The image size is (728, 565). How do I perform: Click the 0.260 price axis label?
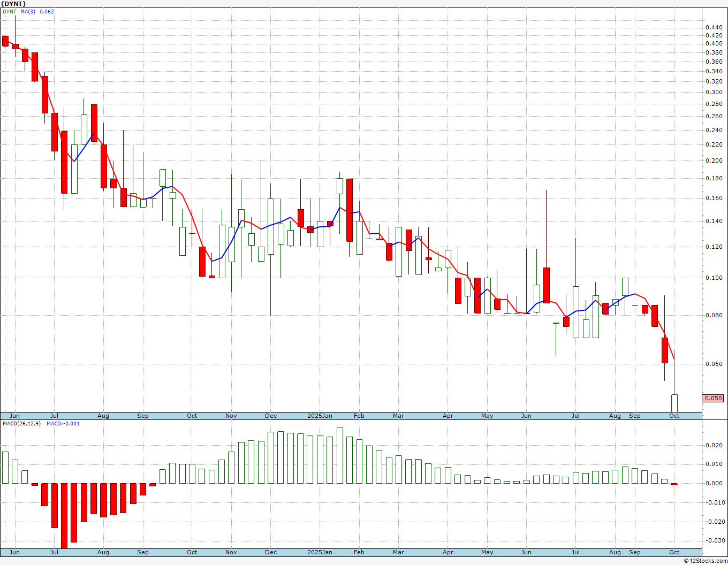point(714,117)
